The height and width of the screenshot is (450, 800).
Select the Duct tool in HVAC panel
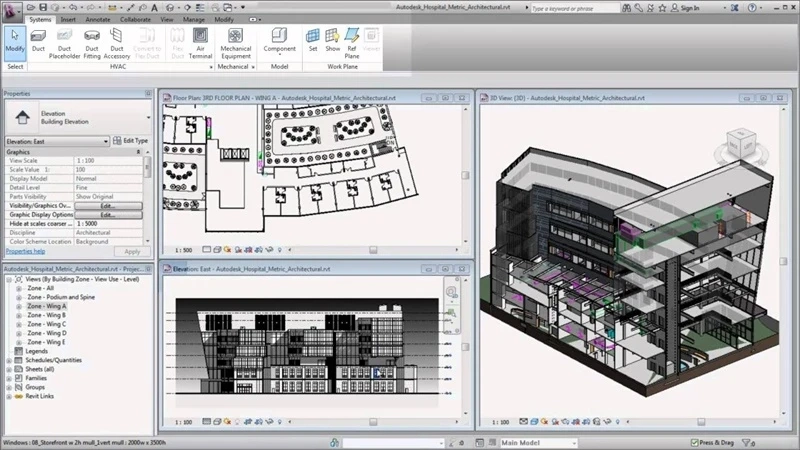[x=38, y=41]
